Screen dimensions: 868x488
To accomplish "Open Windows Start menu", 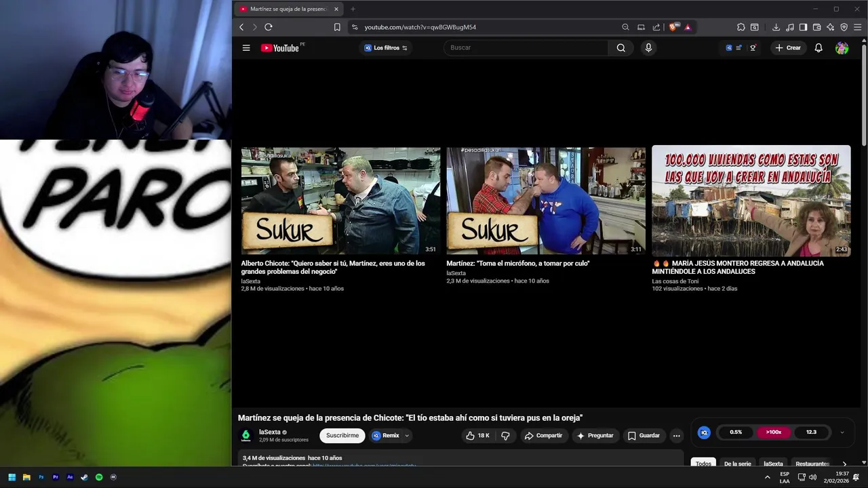I will pos(12,477).
